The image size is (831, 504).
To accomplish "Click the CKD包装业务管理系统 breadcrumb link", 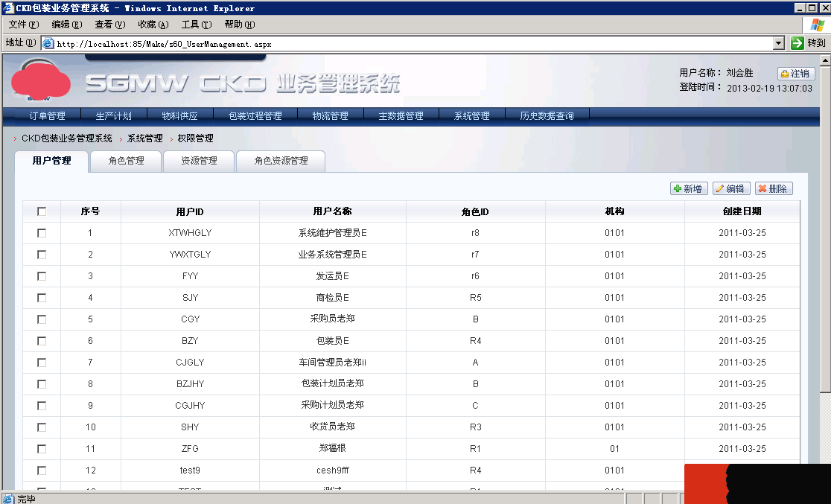I will click(x=67, y=138).
